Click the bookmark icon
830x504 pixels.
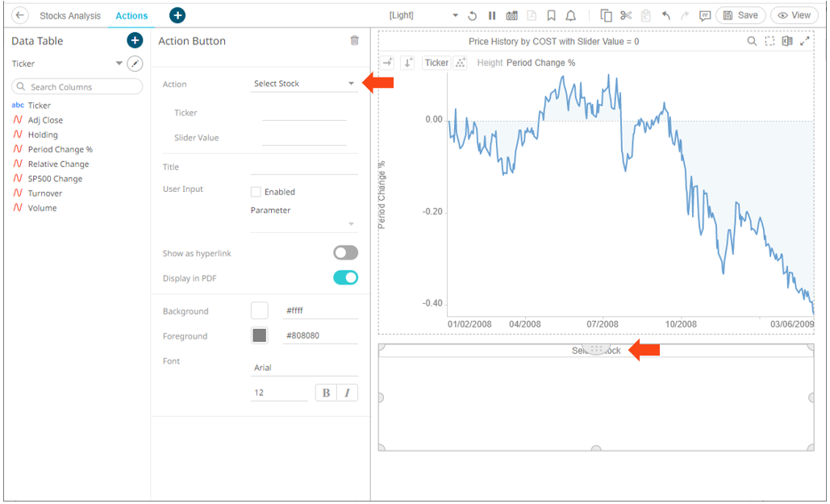(552, 15)
